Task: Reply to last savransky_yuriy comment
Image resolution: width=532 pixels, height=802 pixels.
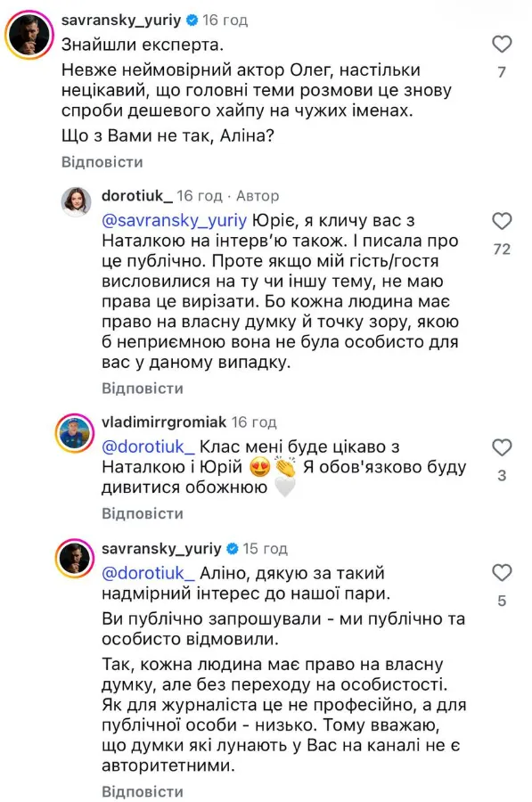Action: click(143, 791)
